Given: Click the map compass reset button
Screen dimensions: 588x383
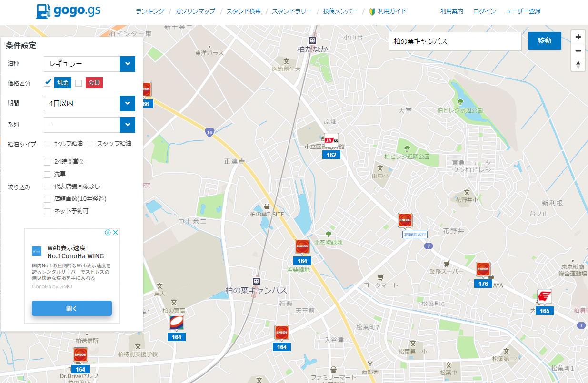Looking at the screenshot, I should pos(578,65).
